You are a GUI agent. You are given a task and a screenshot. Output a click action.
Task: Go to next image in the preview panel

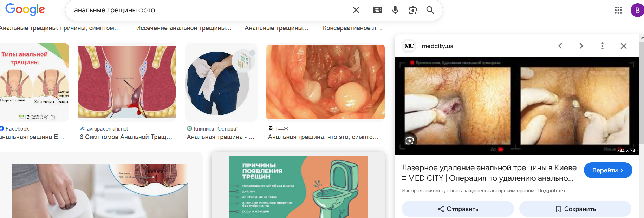(x=581, y=46)
